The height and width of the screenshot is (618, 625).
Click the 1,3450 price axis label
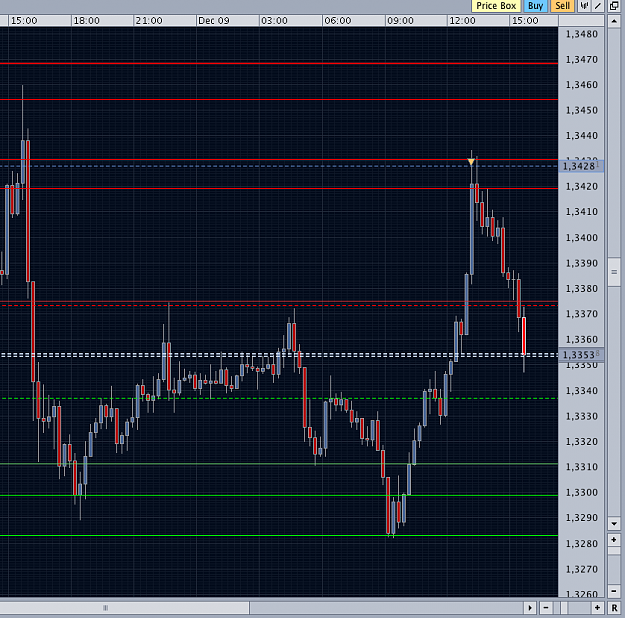[582, 110]
